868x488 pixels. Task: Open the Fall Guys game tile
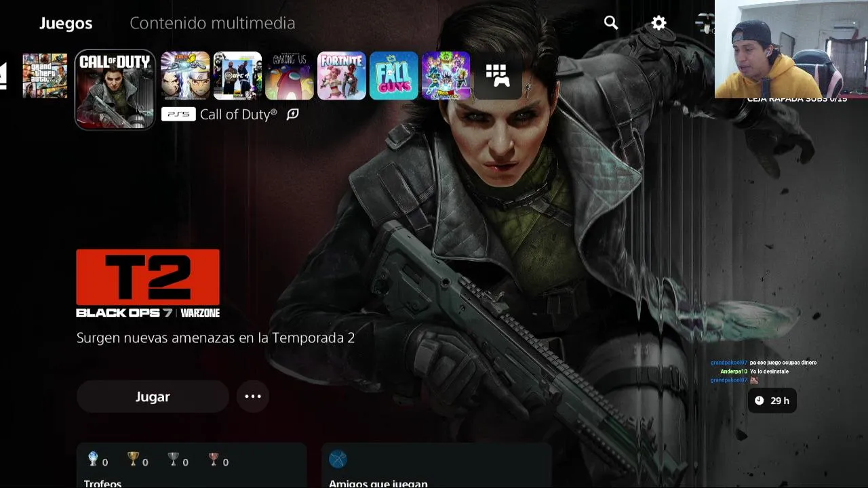pos(394,76)
